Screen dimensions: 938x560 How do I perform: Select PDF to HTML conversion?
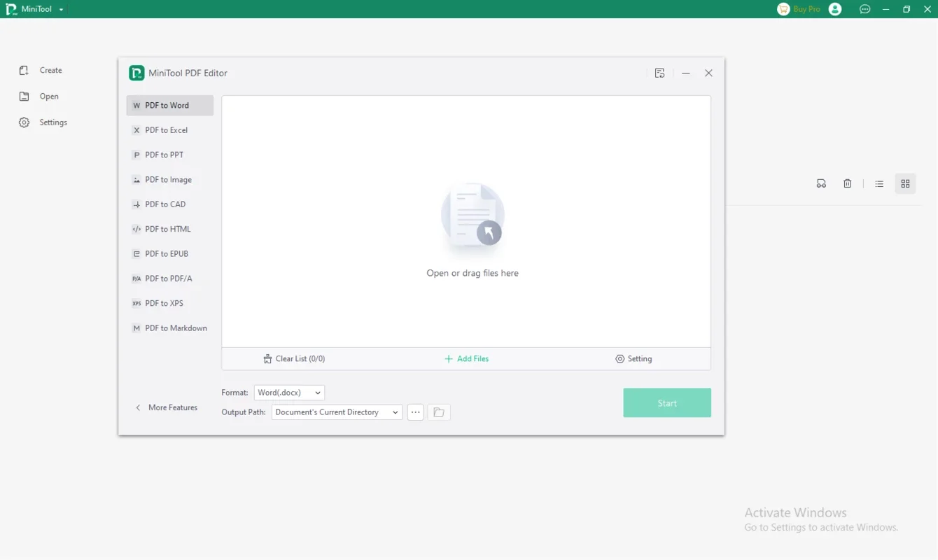click(x=170, y=229)
